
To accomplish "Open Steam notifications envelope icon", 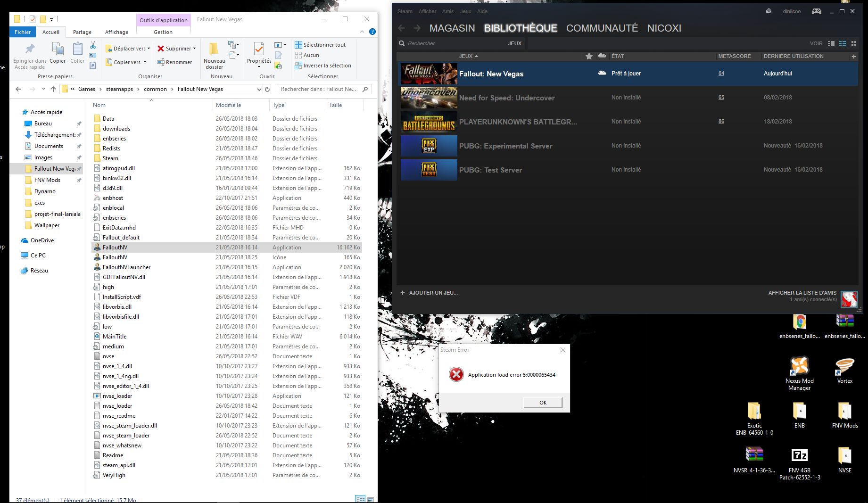I will 769,11.
